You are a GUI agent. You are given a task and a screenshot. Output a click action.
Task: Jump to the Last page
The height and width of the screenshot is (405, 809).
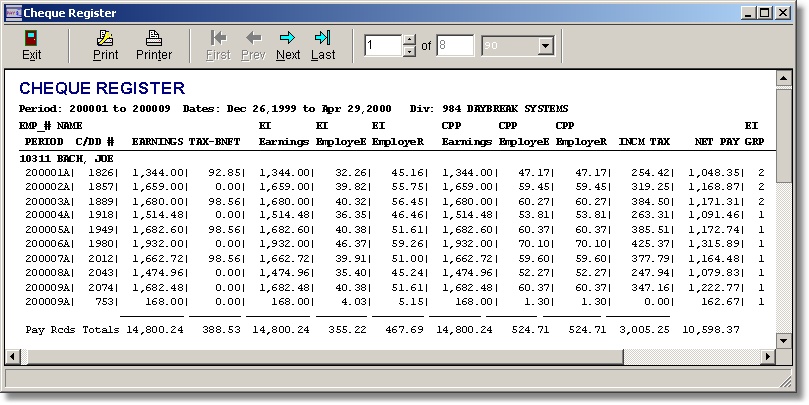(x=323, y=45)
